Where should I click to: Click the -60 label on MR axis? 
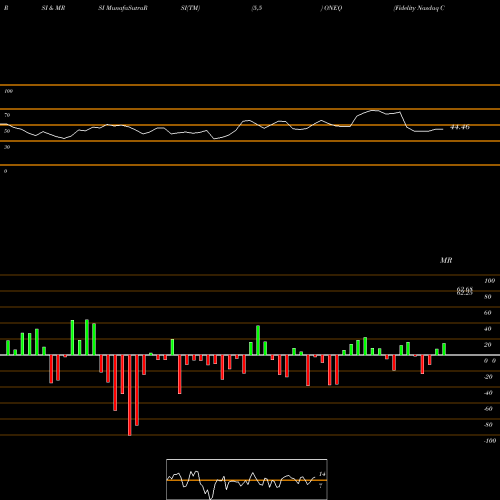pyautogui.click(x=488, y=409)
